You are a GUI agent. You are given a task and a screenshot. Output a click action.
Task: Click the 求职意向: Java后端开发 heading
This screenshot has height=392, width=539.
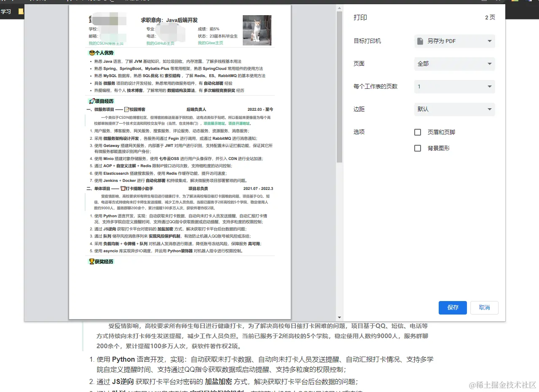(169, 20)
